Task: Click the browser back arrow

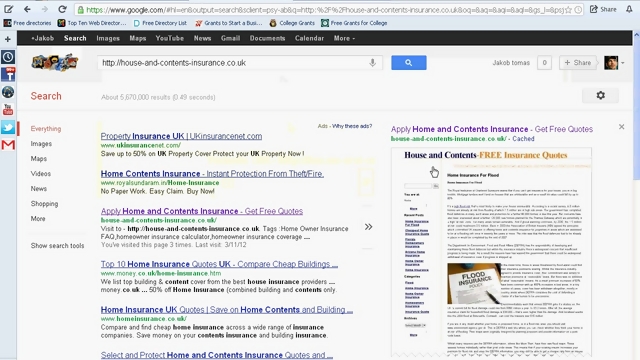Action: point(27,9)
